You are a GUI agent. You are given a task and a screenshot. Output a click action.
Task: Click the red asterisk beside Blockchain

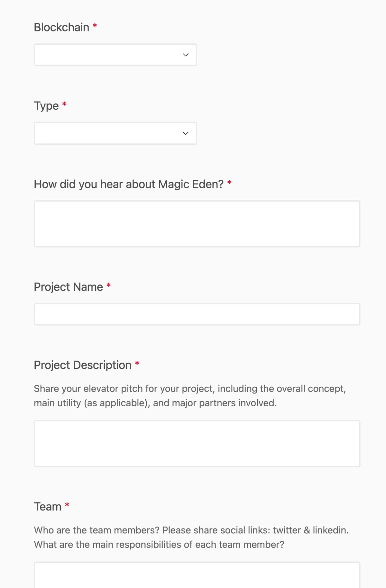coord(95,26)
